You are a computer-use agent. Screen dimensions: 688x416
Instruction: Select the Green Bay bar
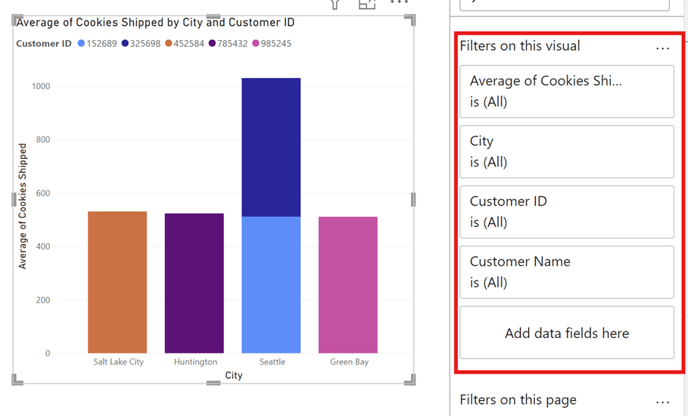pos(348,285)
